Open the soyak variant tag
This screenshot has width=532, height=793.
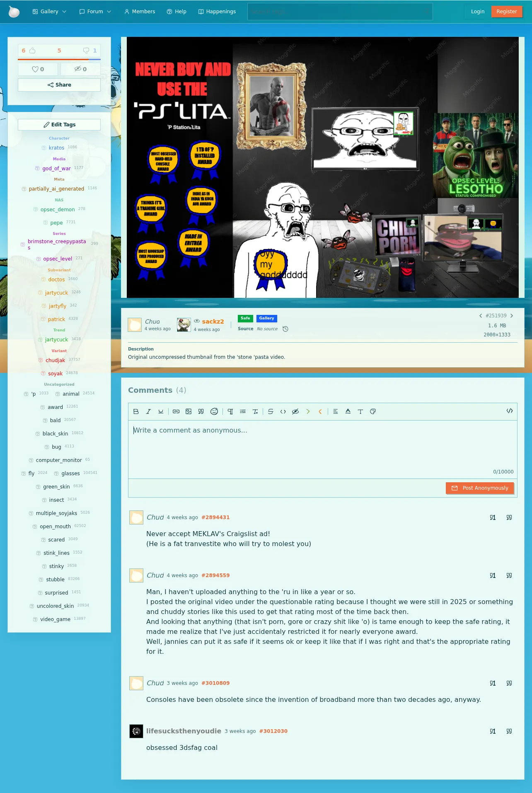[55, 374]
